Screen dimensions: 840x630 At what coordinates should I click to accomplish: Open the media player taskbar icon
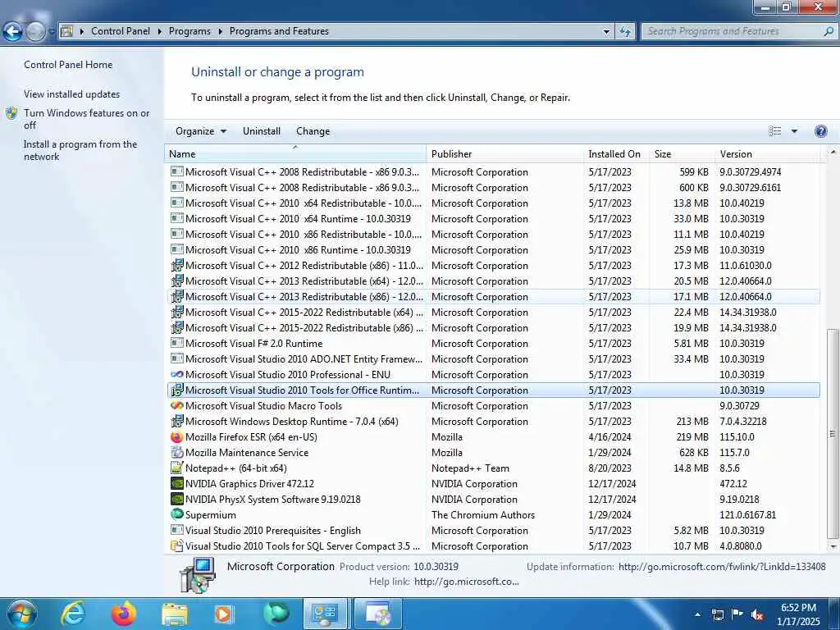(223, 614)
